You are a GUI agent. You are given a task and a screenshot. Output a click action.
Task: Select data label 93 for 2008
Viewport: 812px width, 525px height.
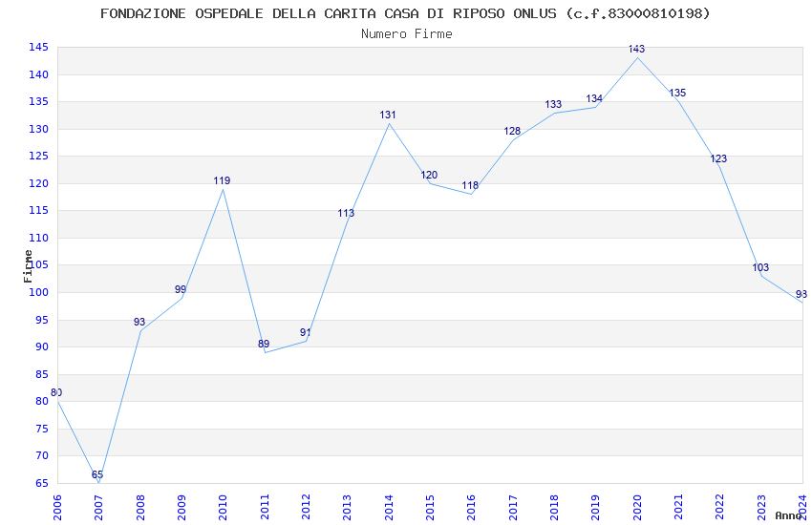(x=139, y=322)
